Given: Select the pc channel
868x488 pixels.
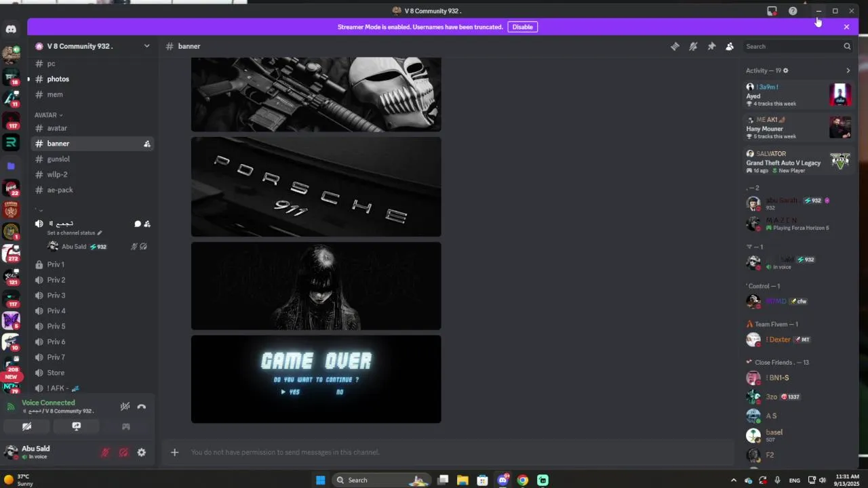Looking at the screenshot, I should point(92,64).
